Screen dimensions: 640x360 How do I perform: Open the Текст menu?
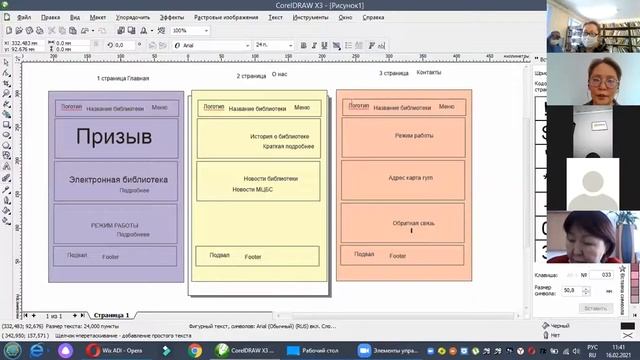pyautogui.click(x=276, y=18)
